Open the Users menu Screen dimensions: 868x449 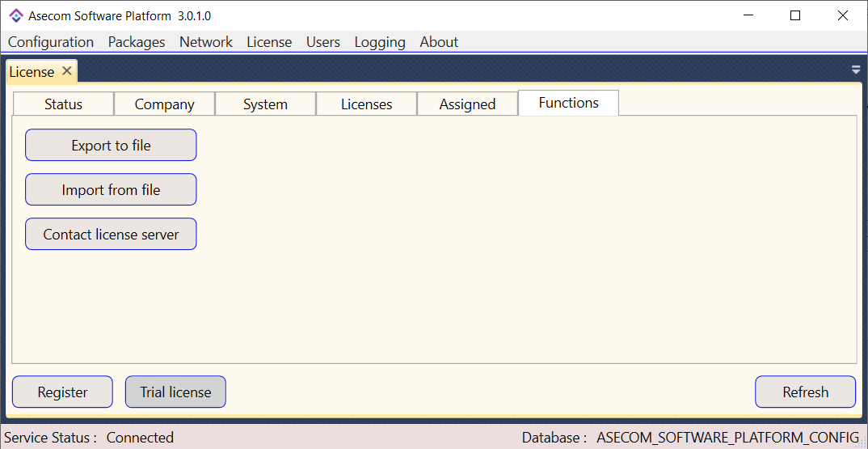coord(323,42)
